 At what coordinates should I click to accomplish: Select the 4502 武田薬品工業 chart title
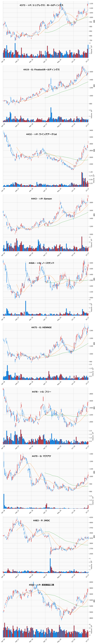pyautogui.click(x=41, y=585)
